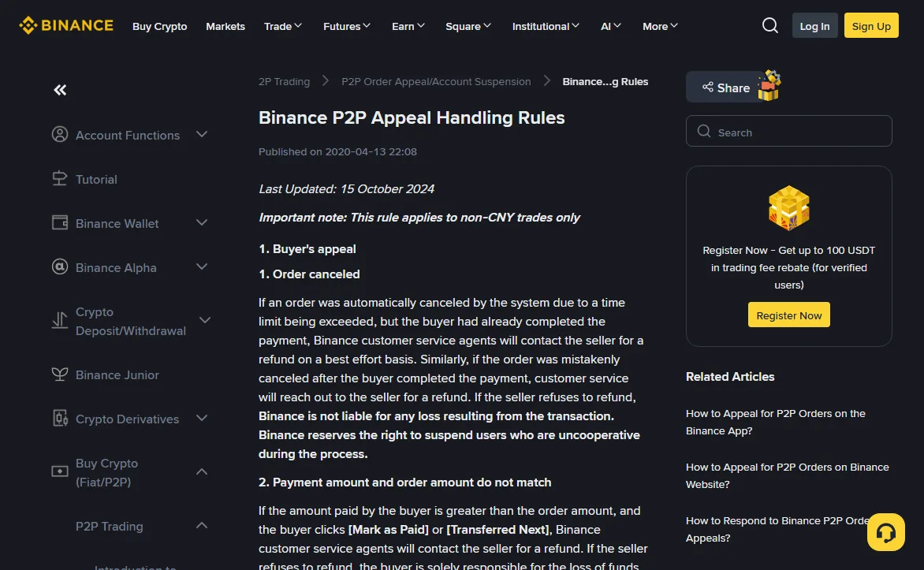Select Crypto Derivatives label in sidebar
This screenshot has width=924, height=570.
[127, 419]
